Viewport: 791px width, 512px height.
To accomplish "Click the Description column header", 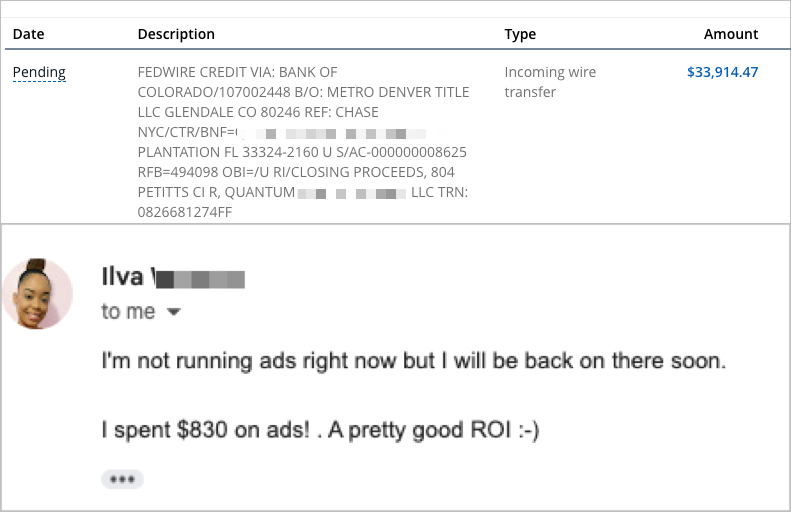I will 176,34.
